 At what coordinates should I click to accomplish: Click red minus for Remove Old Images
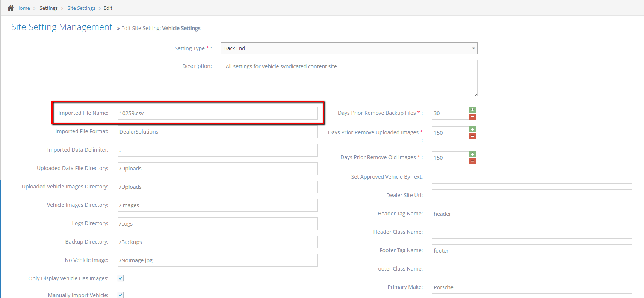click(472, 161)
